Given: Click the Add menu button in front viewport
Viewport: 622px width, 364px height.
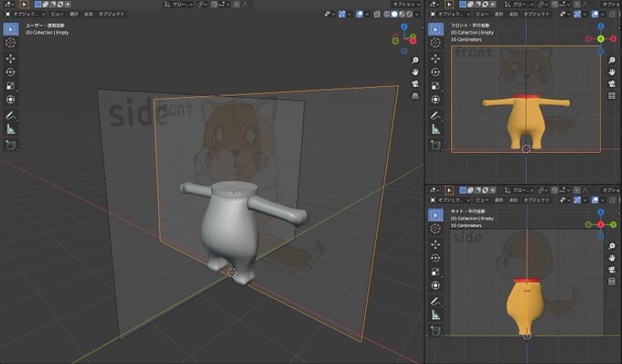Looking at the screenshot, I should tap(514, 15).
